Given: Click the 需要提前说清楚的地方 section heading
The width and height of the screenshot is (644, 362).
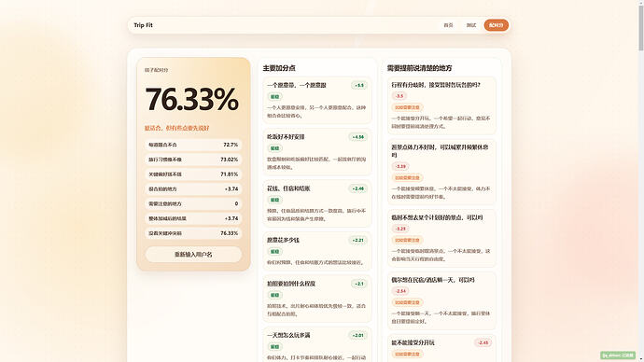Looking at the screenshot, I should (x=419, y=68).
